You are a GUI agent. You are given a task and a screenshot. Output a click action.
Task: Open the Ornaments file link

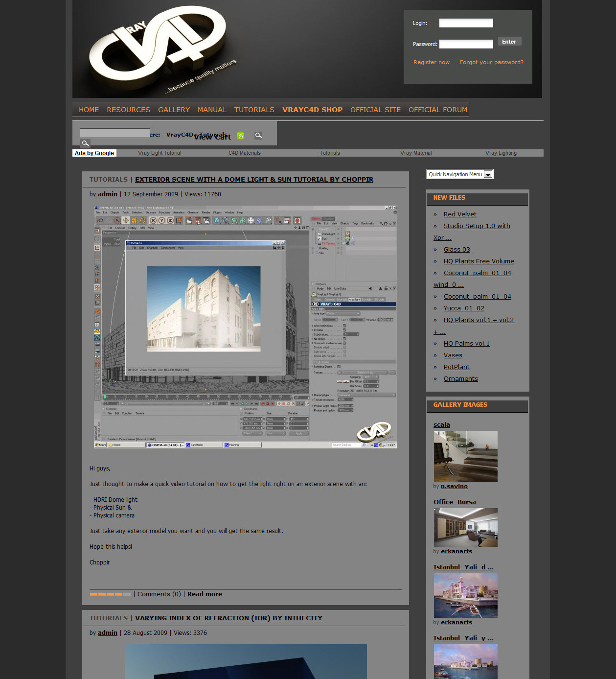[461, 379]
